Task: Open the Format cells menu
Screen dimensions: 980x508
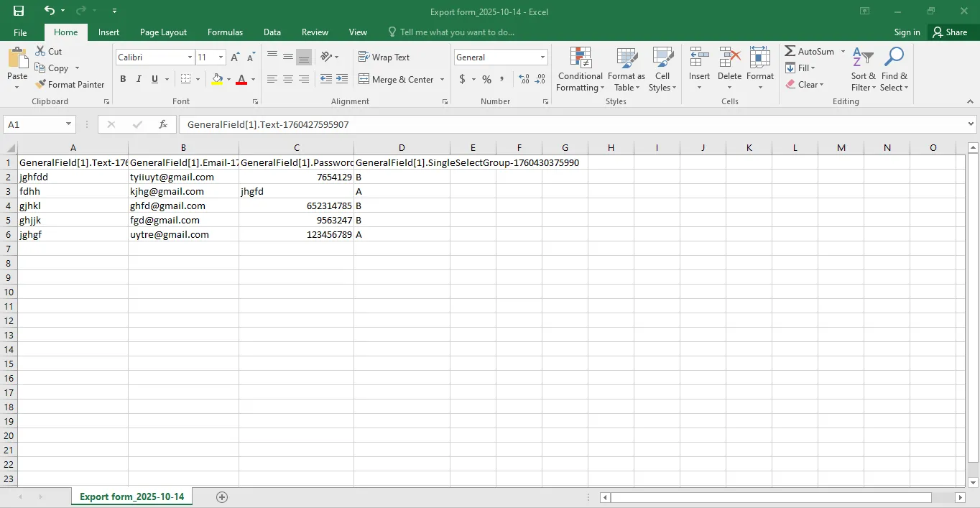Action: [x=760, y=70]
